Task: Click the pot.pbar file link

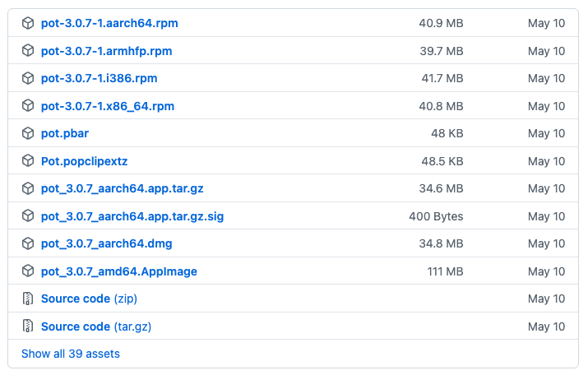Action: [x=65, y=133]
